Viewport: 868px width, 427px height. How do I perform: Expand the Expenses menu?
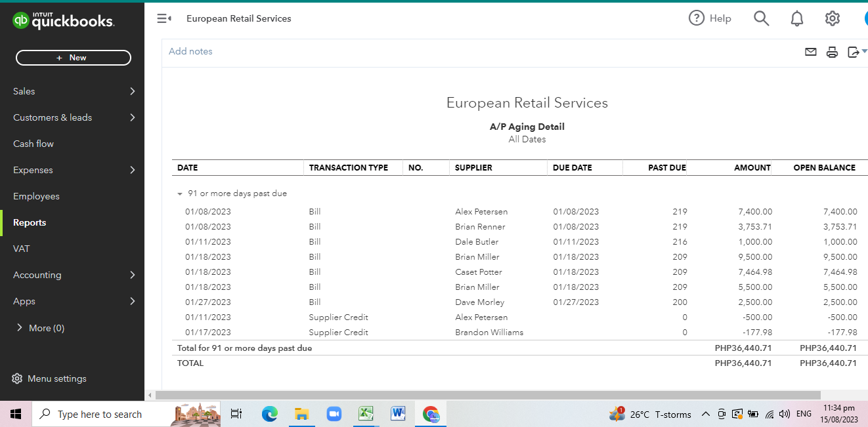click(x=72, y=170)
